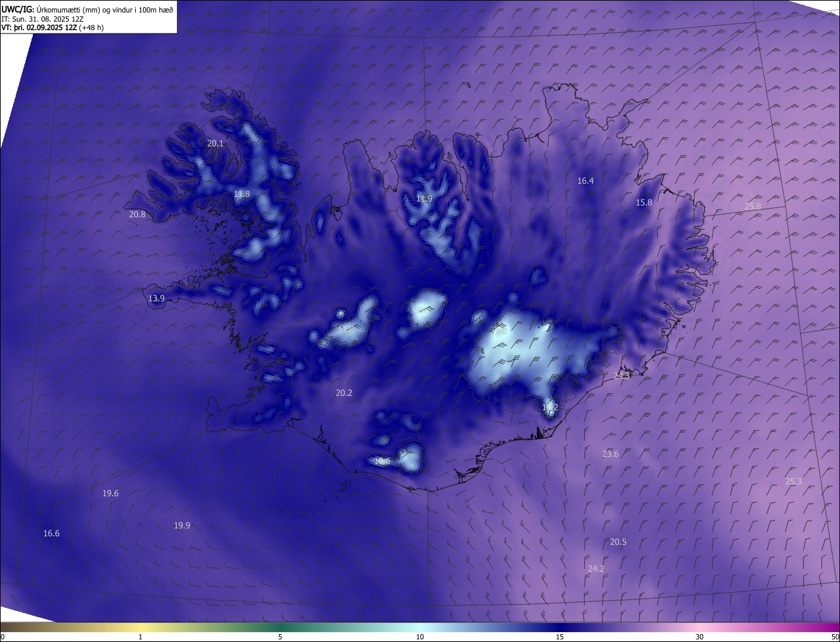Screen dimensions: 840x642
Task: Click the 15 tick on the color scale
Action: click(x=560, y=637)
